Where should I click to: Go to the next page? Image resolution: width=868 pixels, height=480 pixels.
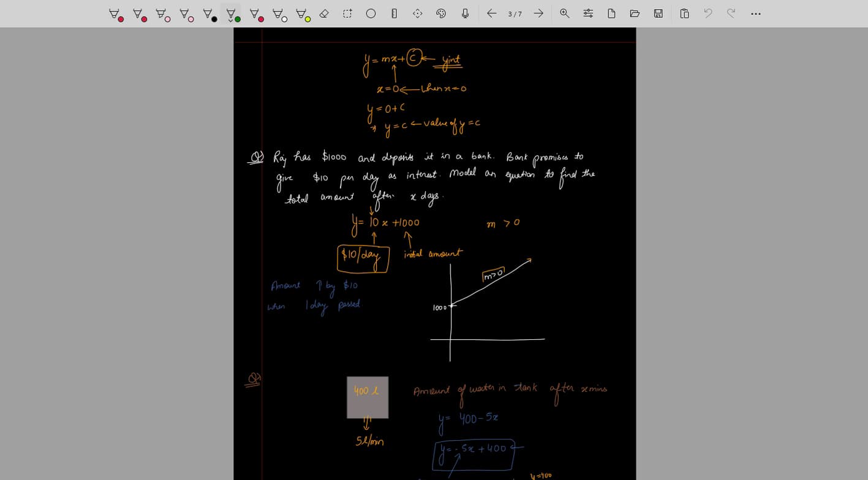click(x=538, y=13)
